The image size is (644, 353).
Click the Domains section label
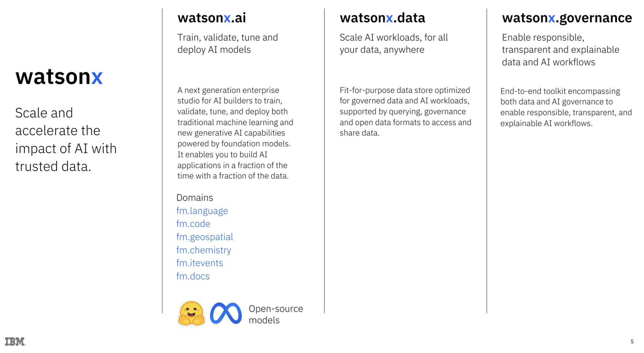pos(195,198)
